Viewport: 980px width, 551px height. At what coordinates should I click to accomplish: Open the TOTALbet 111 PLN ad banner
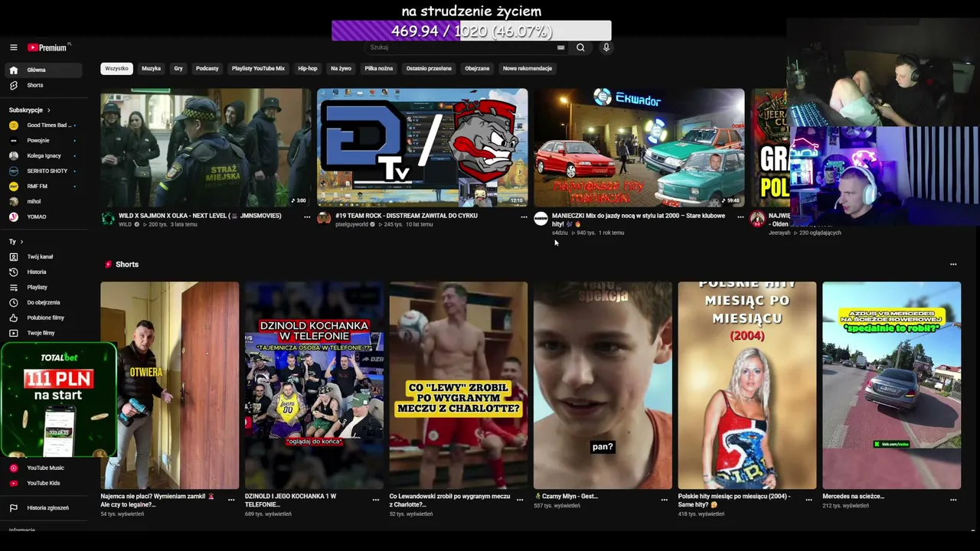[59, 399]
